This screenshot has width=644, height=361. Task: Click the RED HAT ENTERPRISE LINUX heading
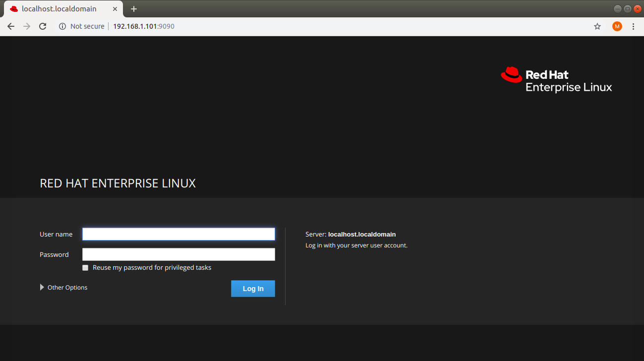pyautogui.click(x=118, y=183)
